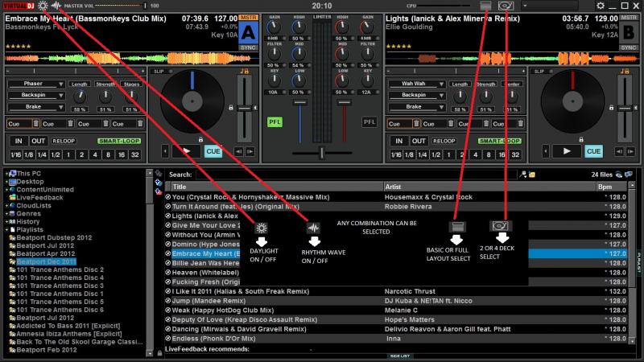Open Phaser effect dropdown on deck A
Viewport: 644px width, 362px height.
(36, 84)
